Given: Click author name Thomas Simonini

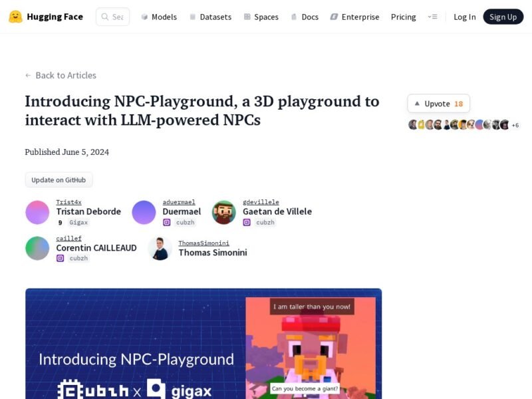Looking at the screenshot, I should 213,253.
